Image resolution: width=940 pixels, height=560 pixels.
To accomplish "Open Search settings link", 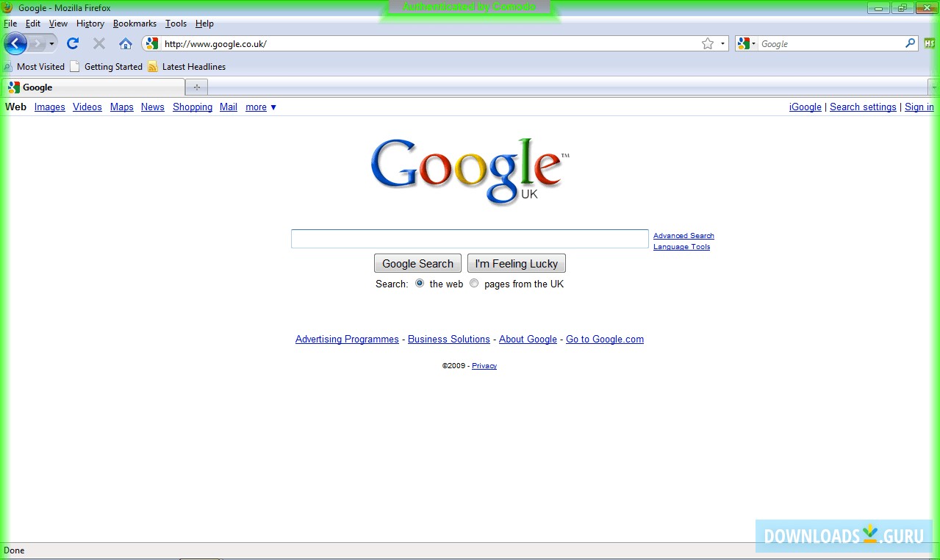I will pos(863,107).
